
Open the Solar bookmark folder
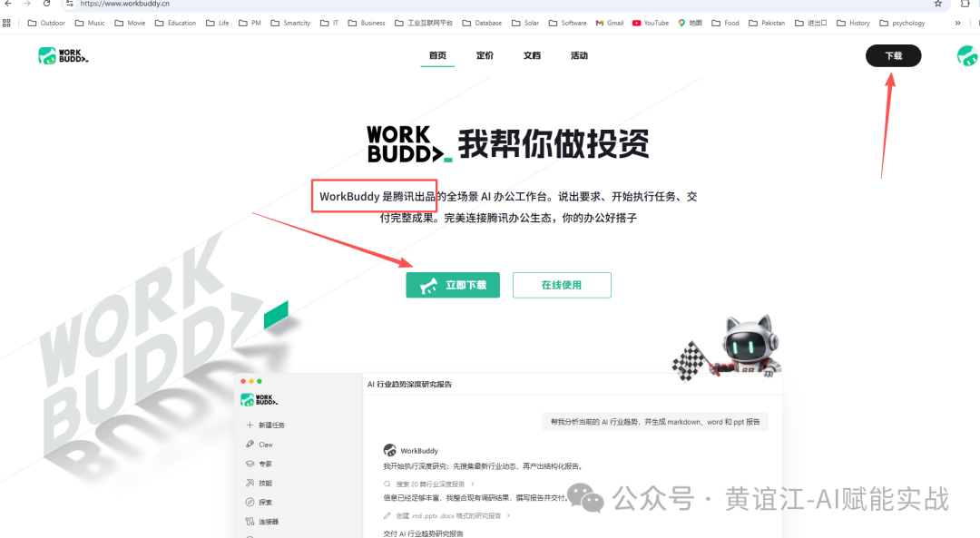[525, 23]
